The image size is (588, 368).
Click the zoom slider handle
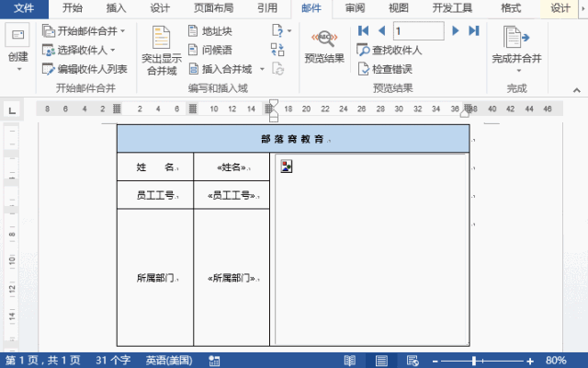coord(474,361)
